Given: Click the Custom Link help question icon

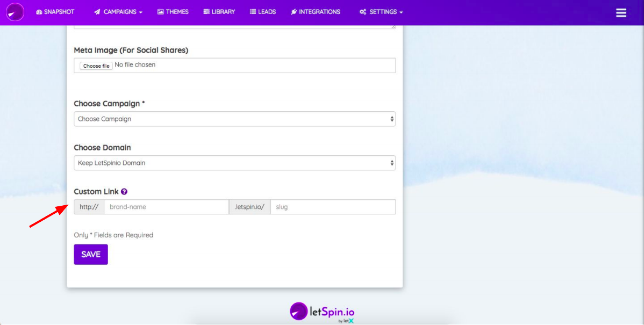Looking at the screenshot, I should [x=124, y=192].
